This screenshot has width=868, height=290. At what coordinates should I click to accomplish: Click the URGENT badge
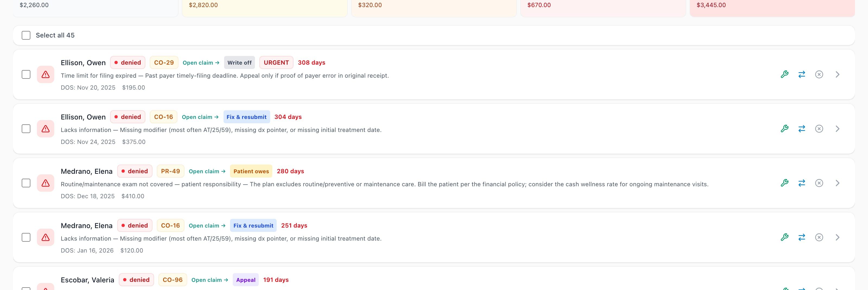click(276, 63)
